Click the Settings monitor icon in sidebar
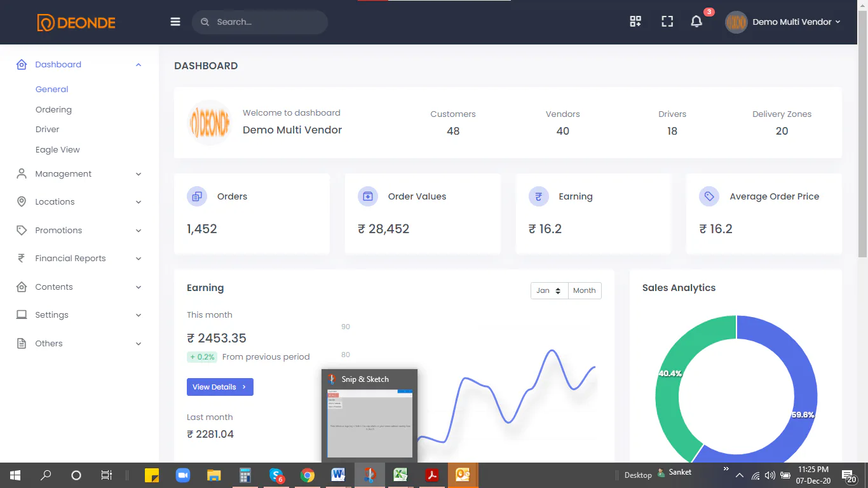This screenshot has width=868, height=488. tap(22, 315)
